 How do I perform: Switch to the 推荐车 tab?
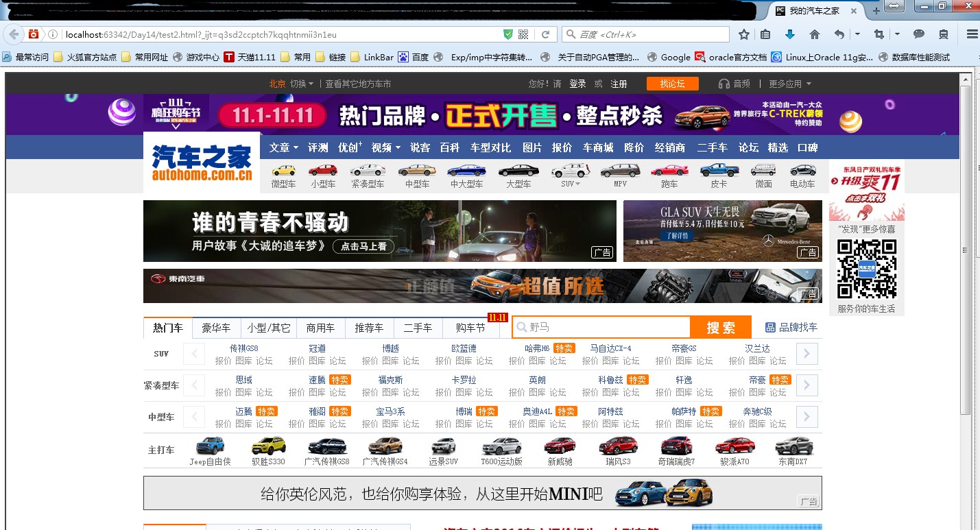click(x=369, y=328)
